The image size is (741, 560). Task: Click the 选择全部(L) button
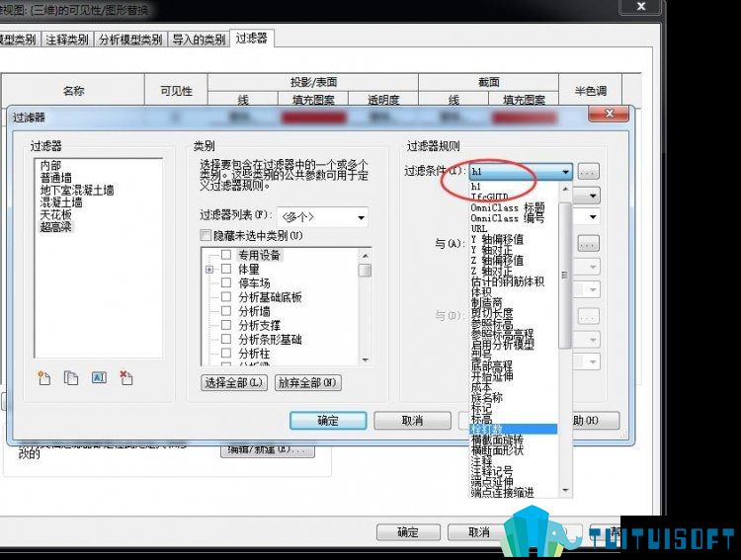pos(234,382)
